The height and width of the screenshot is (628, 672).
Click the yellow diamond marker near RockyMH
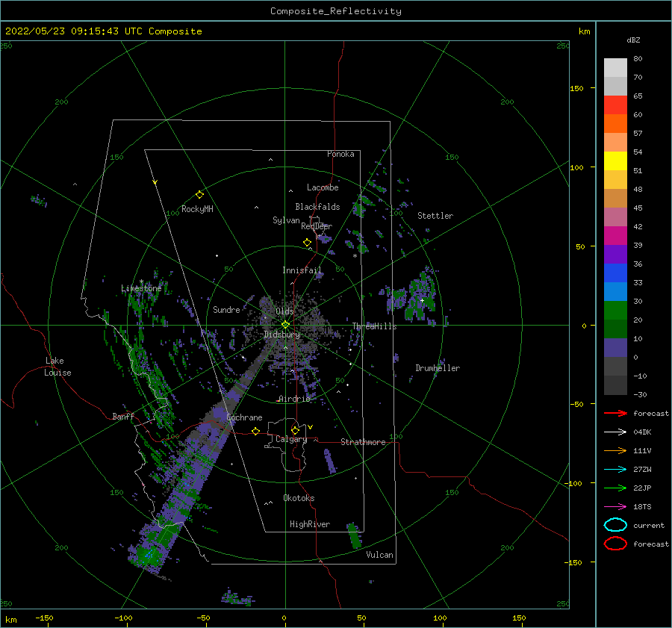tap(199, 195)
